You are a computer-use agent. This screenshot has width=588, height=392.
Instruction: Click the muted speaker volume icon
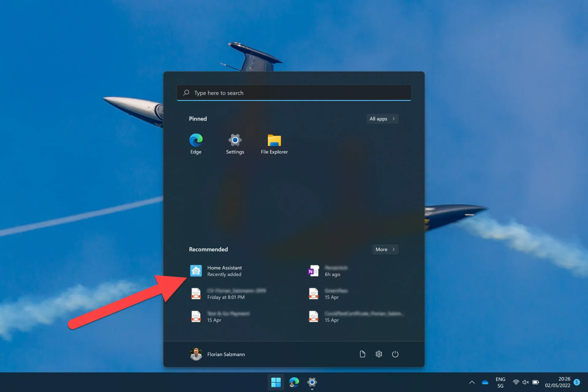click(x=526, y=382)
